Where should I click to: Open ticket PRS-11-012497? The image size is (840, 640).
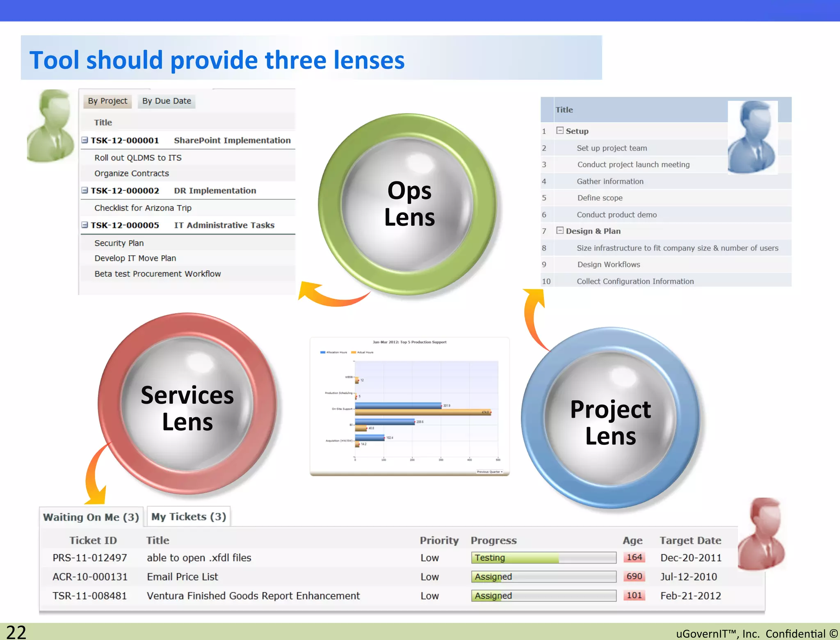click(x=90, y=558)
